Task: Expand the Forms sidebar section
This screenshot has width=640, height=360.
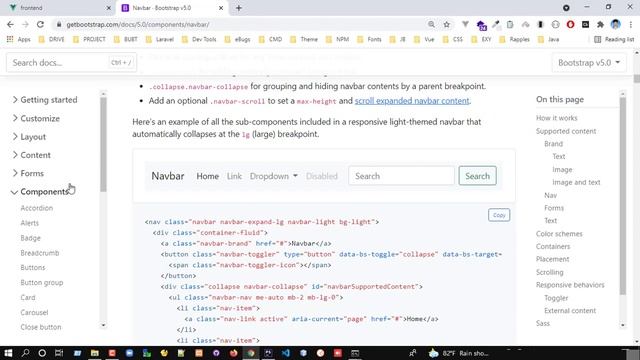Action: tap(28, 173)
